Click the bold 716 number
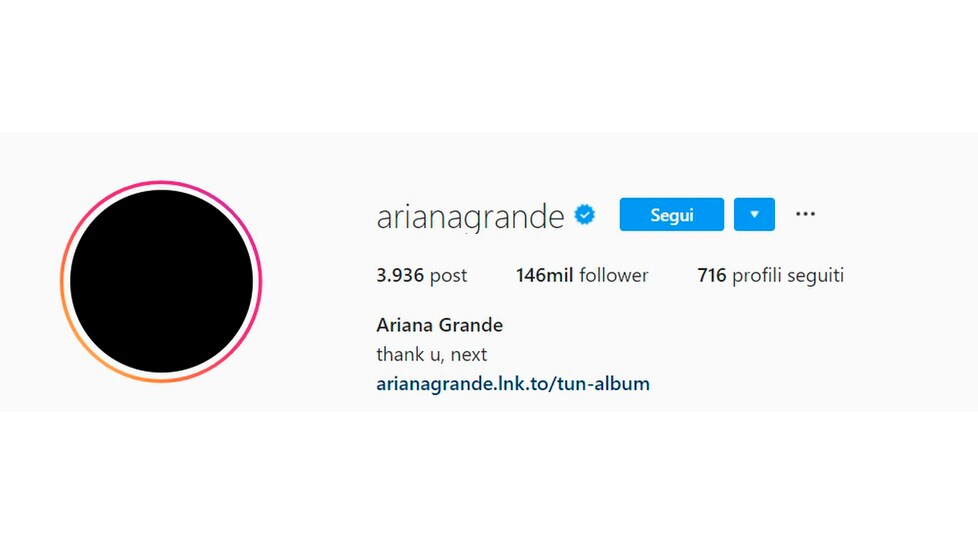The width and height of the screenshot is (978, 544). 712,275
